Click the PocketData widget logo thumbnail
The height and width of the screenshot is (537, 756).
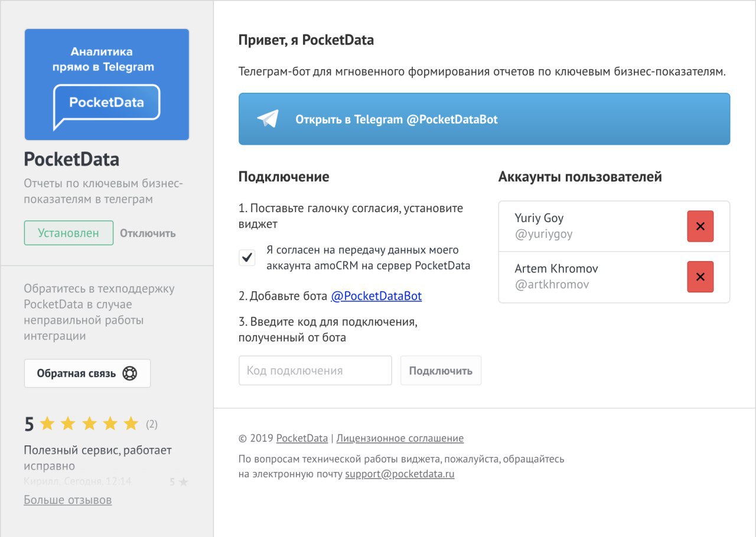(x=107, y=84)
